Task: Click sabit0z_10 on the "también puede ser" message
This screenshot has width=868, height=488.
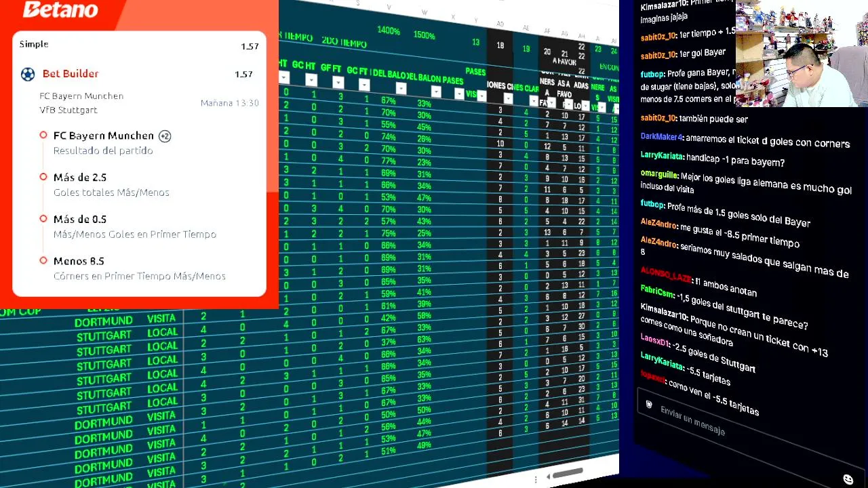Action: click(658, 118)
